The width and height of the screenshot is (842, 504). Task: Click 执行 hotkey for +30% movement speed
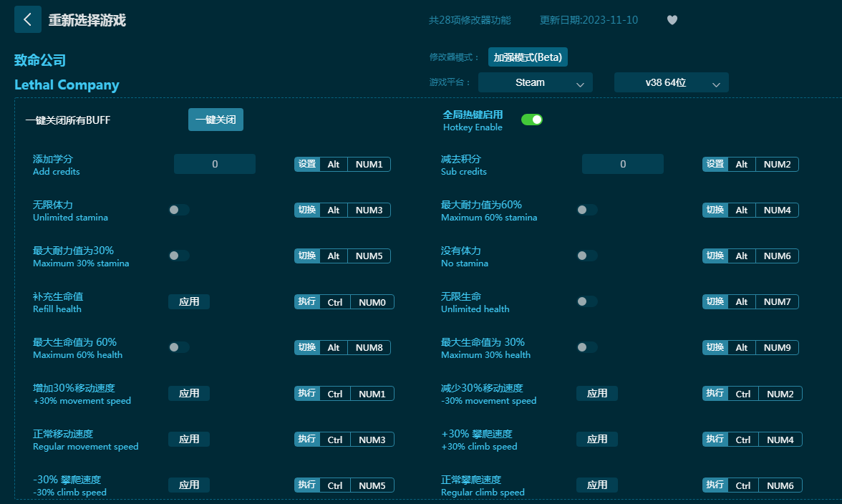pos(307,394)
